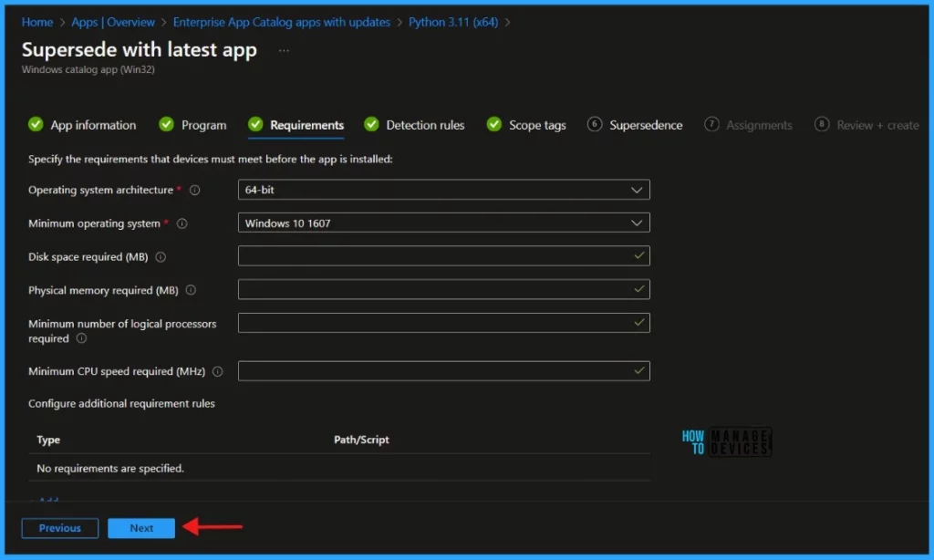Click the Previous button

[60, 528]
